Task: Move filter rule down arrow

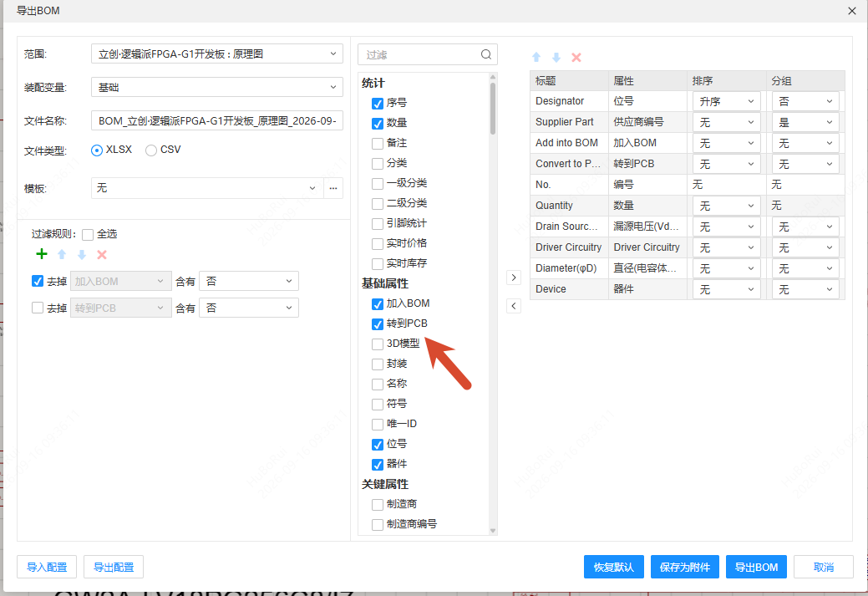Action: click(x=82, y=254)
